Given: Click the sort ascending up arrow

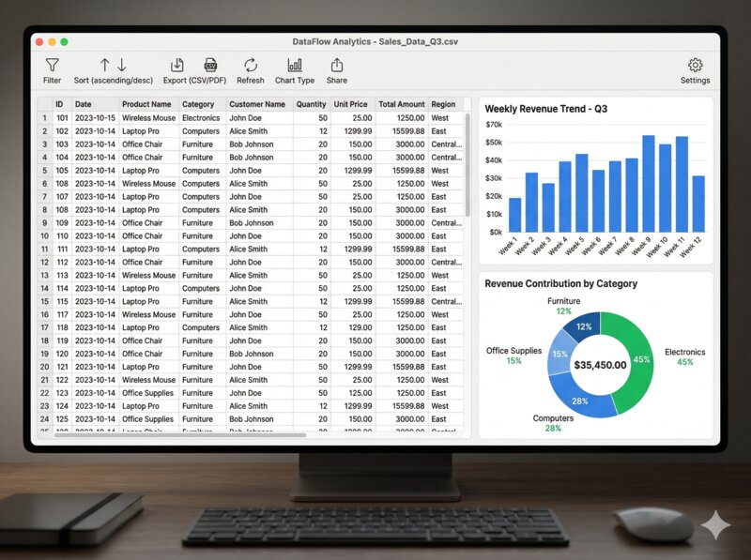Looking at the screenshot, I should (x=104, y=65).
